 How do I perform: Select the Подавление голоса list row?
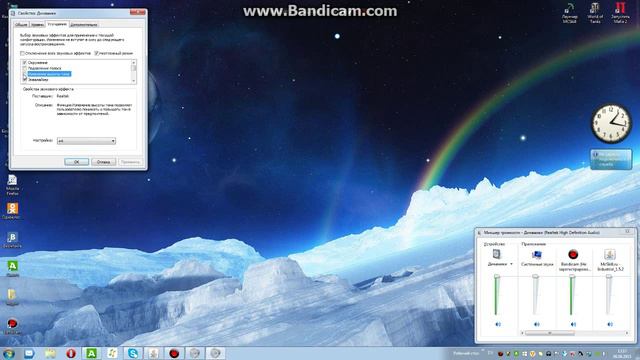[x=44, y=68]
